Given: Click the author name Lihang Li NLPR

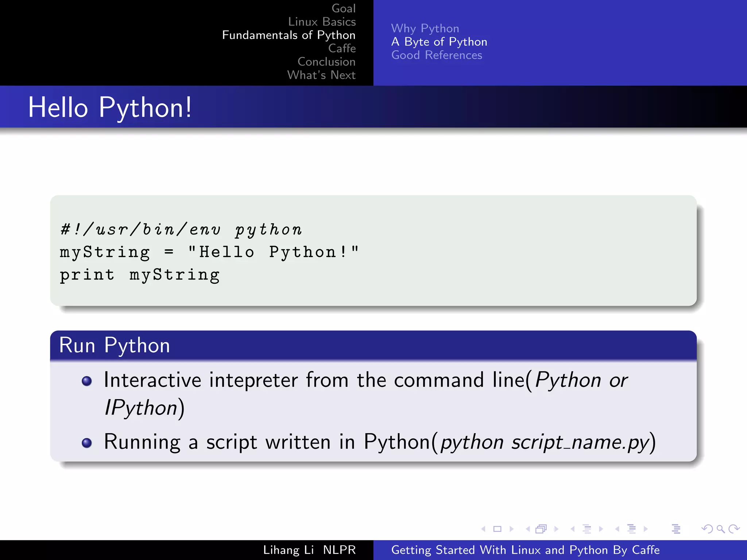Looking at the screenshot, I should pyautogui.click(x=309, y=550).
